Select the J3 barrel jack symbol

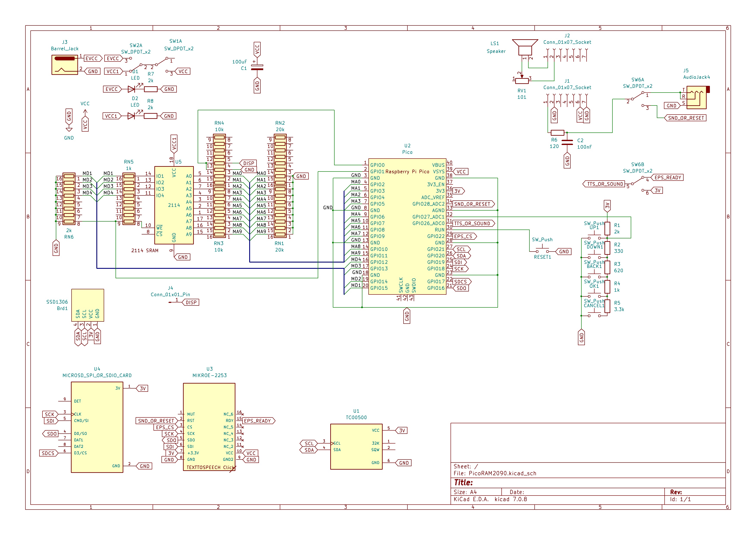64,65
